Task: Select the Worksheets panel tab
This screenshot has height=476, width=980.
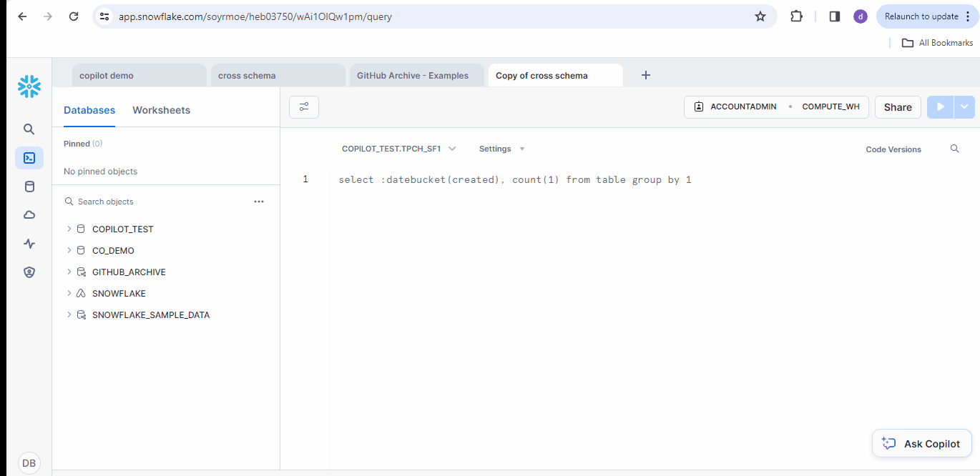Action: click(x=162, y=110)
